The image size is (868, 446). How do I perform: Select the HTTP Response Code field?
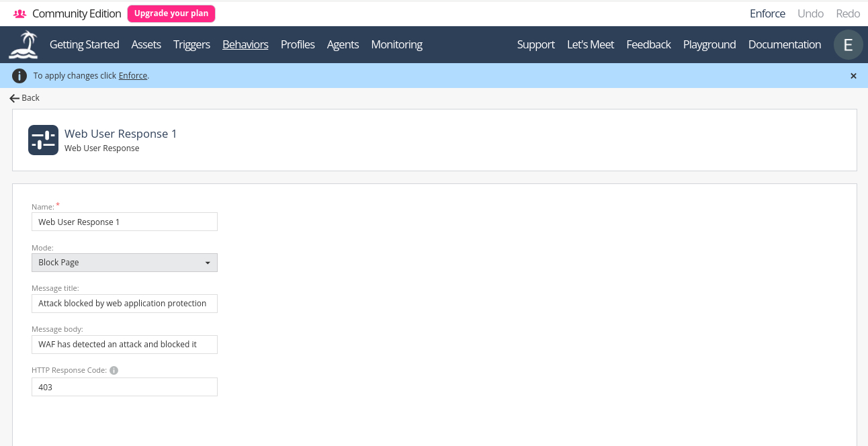click(124, 387)
